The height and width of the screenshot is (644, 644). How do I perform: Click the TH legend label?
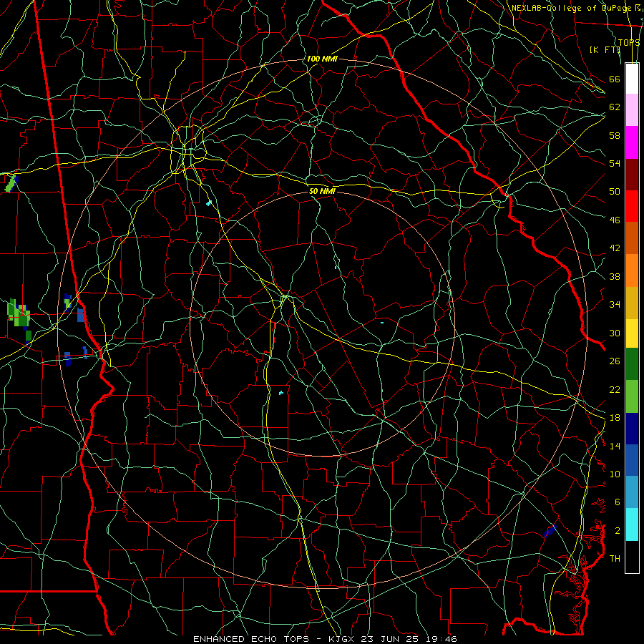[615, 559]
